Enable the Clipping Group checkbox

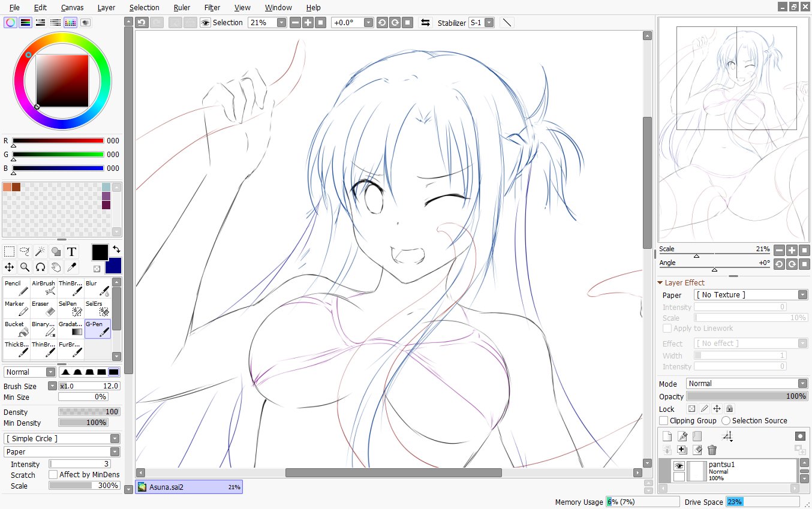pyautogui.click(x=663, y=421)
